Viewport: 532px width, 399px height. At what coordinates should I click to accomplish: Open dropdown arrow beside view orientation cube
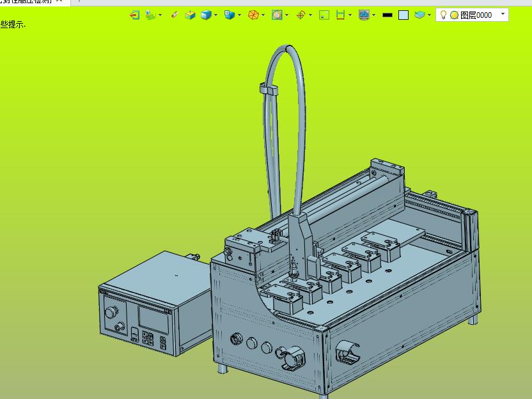point(240,15)
